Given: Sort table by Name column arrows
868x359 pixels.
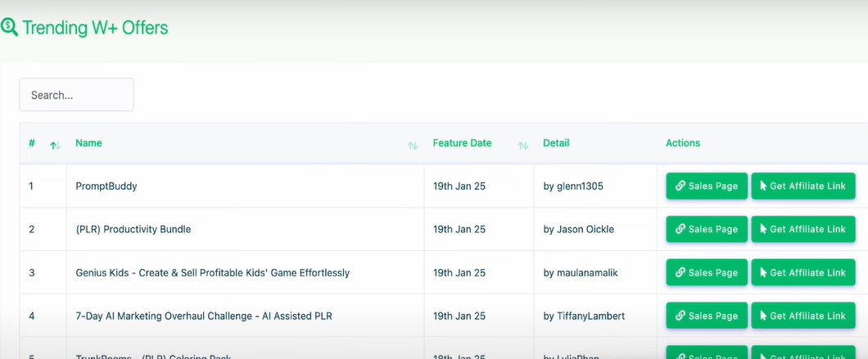Looking at the screenshot, I should point(413,146).
